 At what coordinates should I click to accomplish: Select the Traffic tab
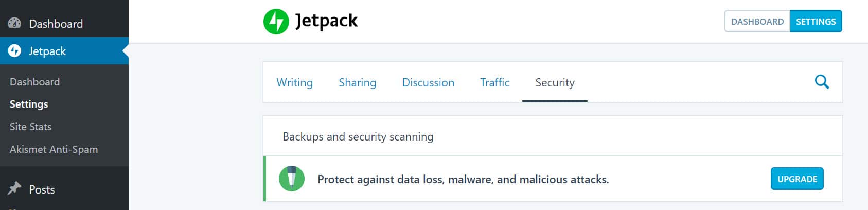[494, 82]
